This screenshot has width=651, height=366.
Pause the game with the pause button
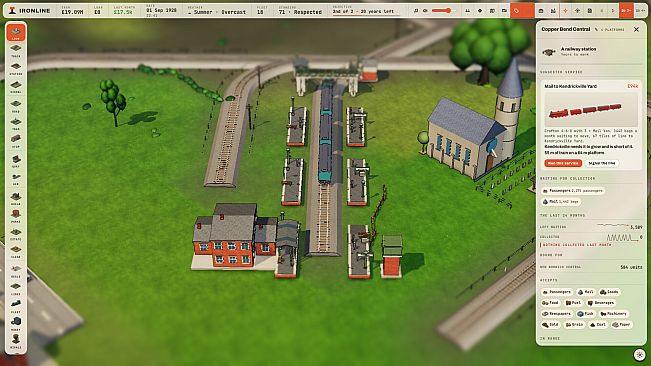click(602, 11)
